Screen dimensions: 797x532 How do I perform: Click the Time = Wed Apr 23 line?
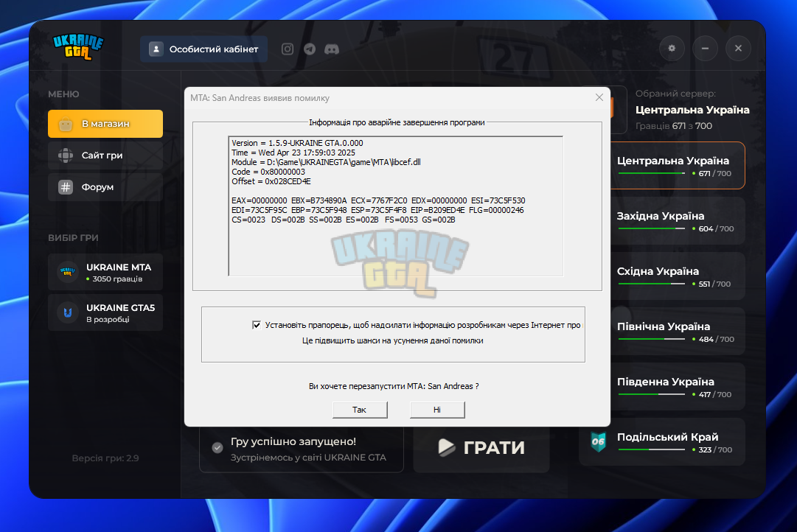[x=293, y=153]
